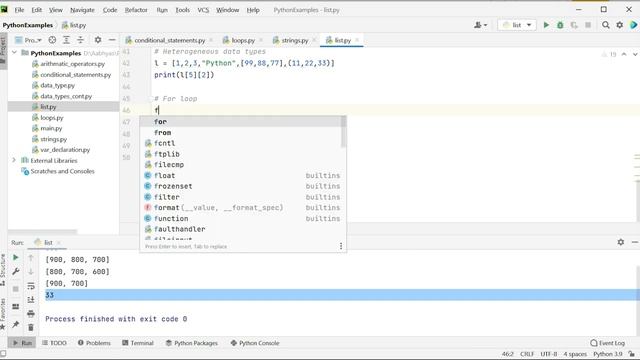Open IDE settings gear in top toolbar

click(x=620, y=25)
